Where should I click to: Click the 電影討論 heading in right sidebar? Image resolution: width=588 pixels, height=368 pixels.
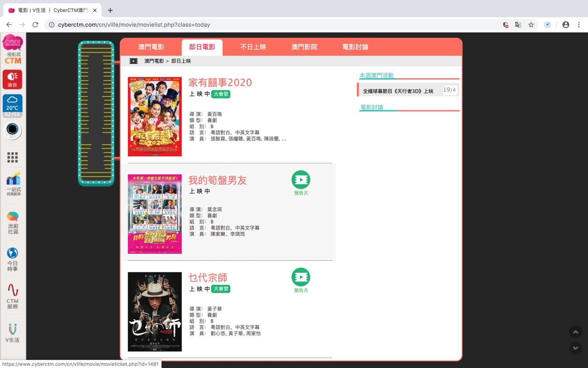(x=371, y=107)
